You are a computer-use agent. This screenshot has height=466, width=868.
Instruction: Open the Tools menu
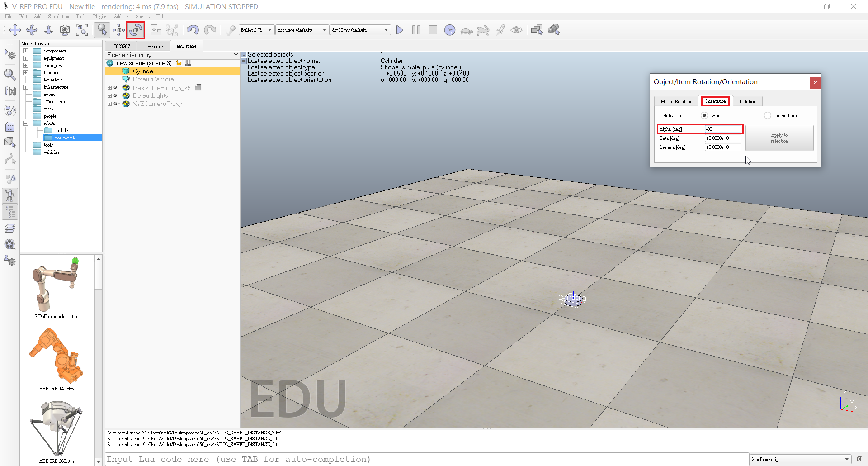[81, 16]
